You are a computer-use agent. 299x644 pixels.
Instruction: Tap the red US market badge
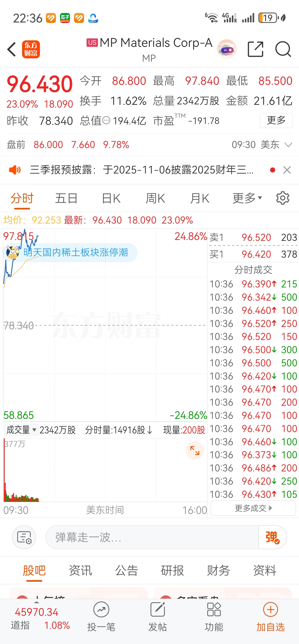(x=92, y=43)
